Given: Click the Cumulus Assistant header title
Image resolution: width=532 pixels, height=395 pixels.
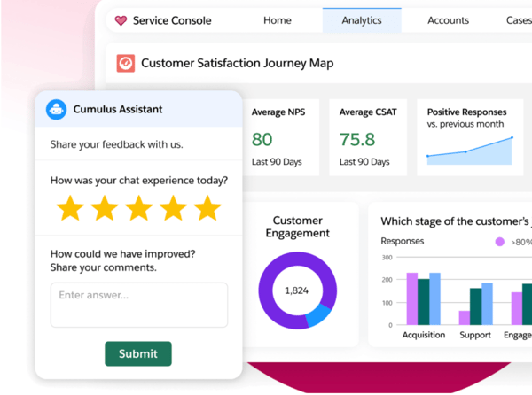Looking at the screenshot, I should pos(118,109).
